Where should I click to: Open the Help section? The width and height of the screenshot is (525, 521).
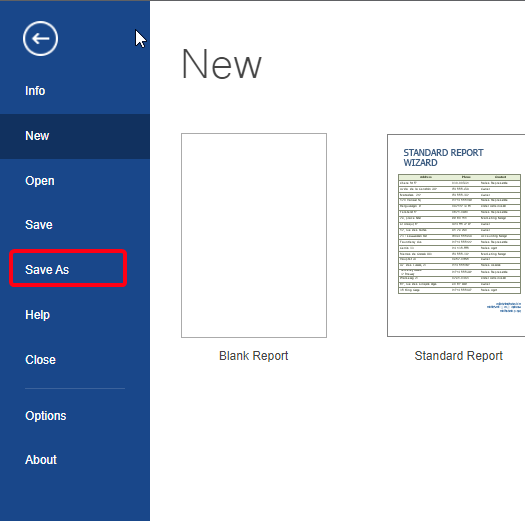point(38,315)
